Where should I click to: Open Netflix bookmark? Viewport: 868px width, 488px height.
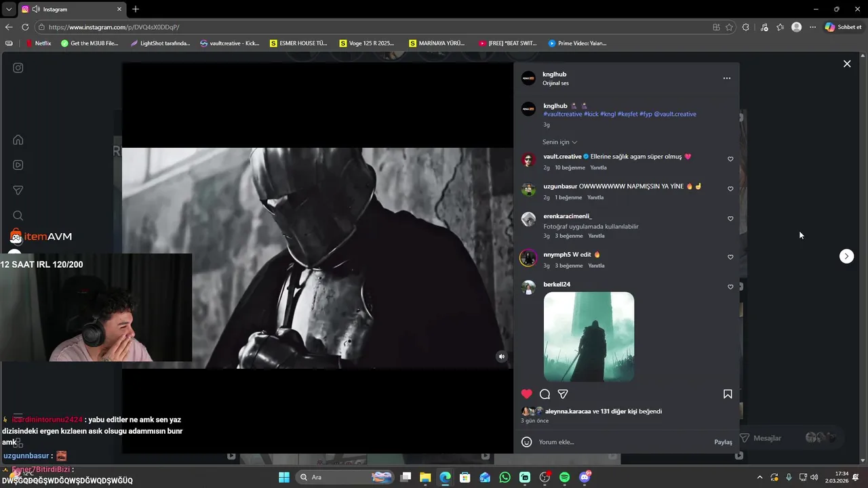tap(39, 43)
